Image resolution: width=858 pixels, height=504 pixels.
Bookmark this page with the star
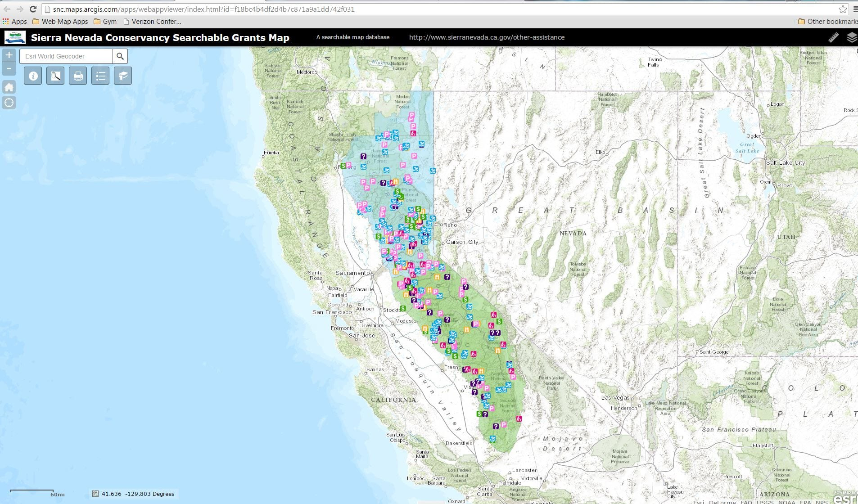pos(843,9)
